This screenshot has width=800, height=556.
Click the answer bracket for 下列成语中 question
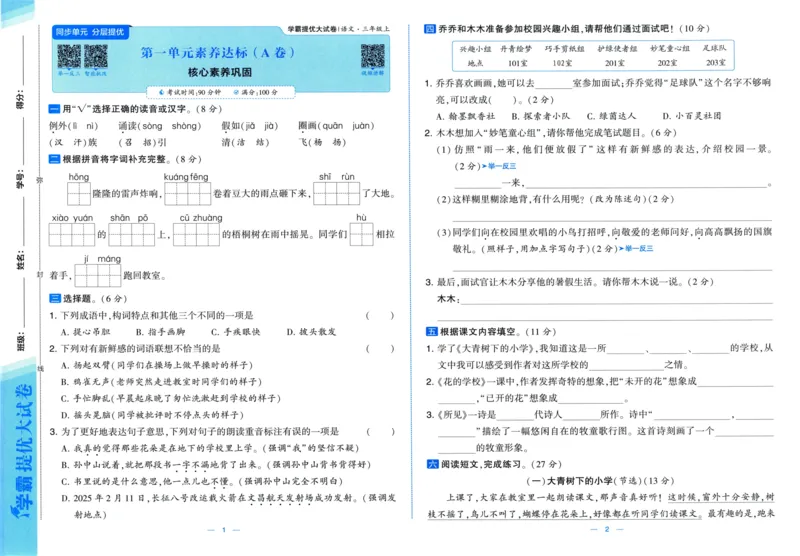[380, 315]
